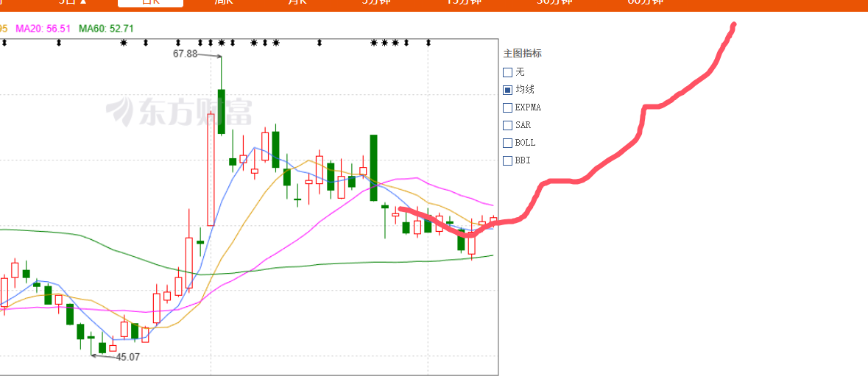Switch to the 月K monthly chart tab
The image size is (868, 379).
coord(297,1)
